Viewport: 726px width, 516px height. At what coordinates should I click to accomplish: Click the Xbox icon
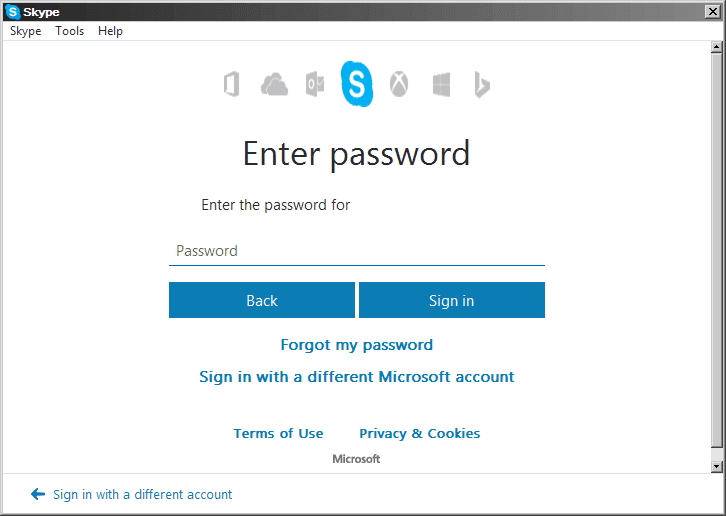pyautogui.click(x=399, y=84)
